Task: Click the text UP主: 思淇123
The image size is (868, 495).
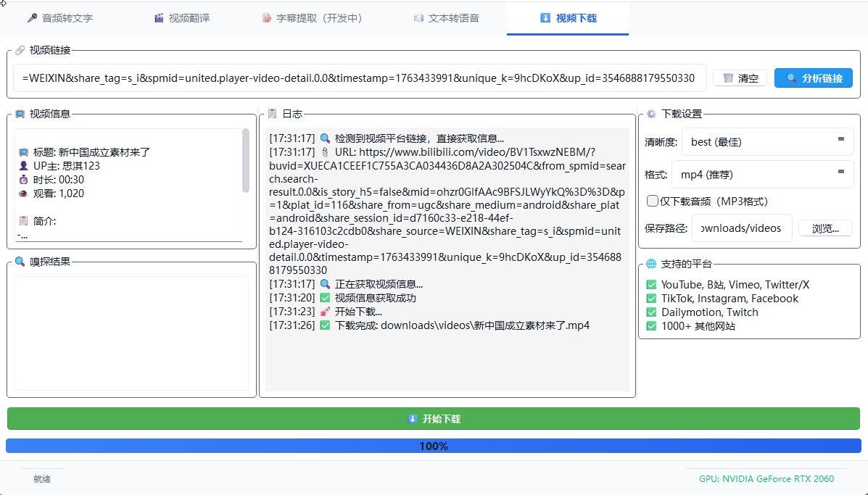Action: coord(67,166)
